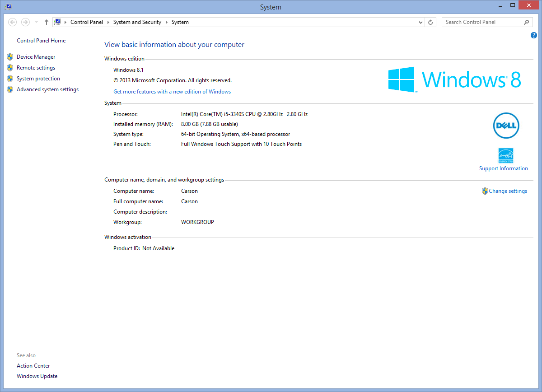Open Support Information link
Image resolution: width=542 pixels, height=392 pixels.
coord(504,168)
